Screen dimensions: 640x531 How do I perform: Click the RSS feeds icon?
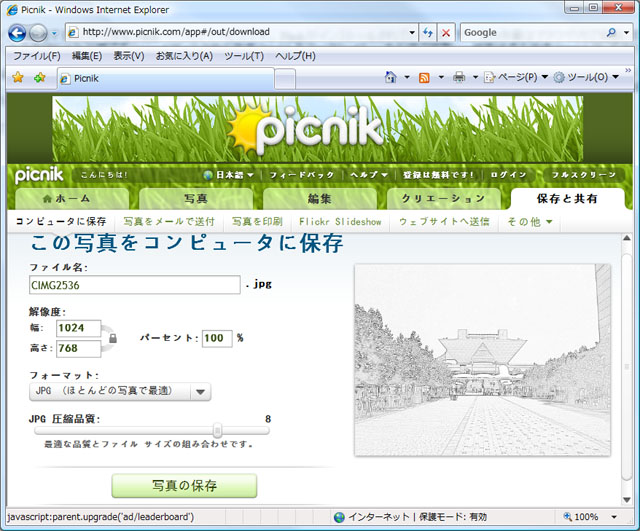pos(424,77)
